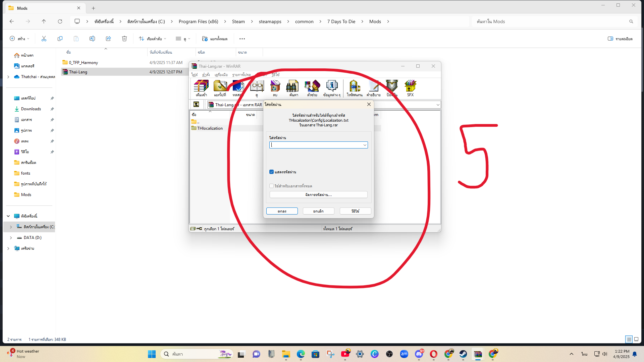The width and height of the screenshot is (644, 362).
Task: Open WinRAR's Help (วิธีใช้) menu
Action: point(275,75)
